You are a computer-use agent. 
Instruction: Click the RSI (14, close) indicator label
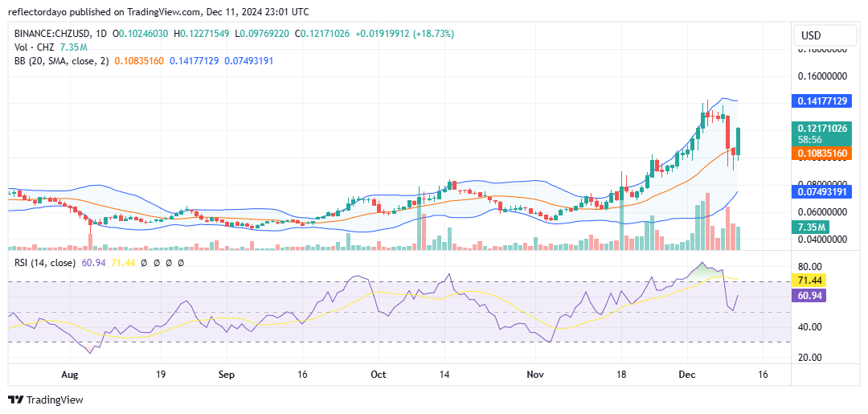[45, 263]
